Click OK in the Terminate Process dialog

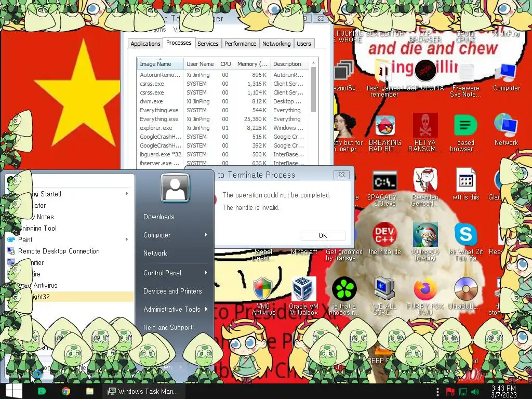(x=323, y=235)
